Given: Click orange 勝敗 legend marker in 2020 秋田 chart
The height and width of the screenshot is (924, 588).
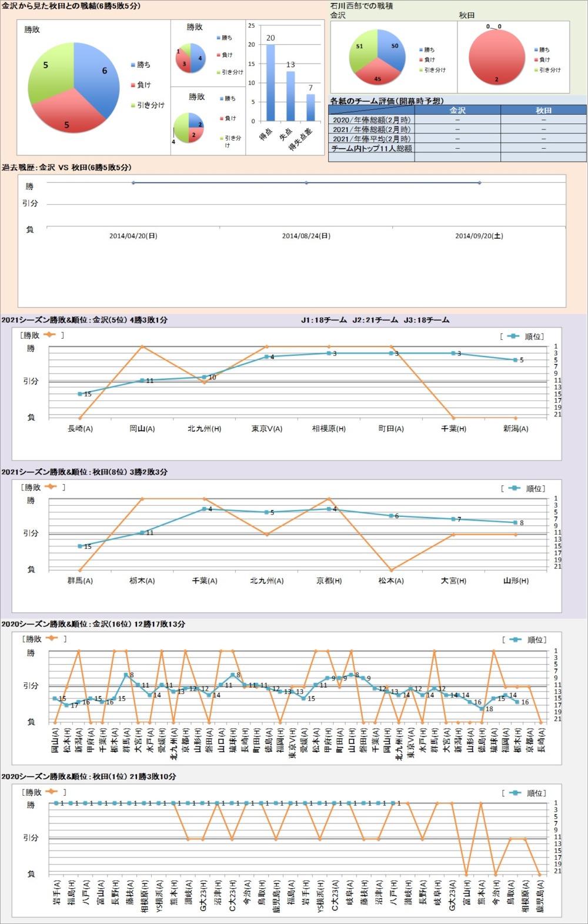Looking at the screenshot, I should 52,792.
